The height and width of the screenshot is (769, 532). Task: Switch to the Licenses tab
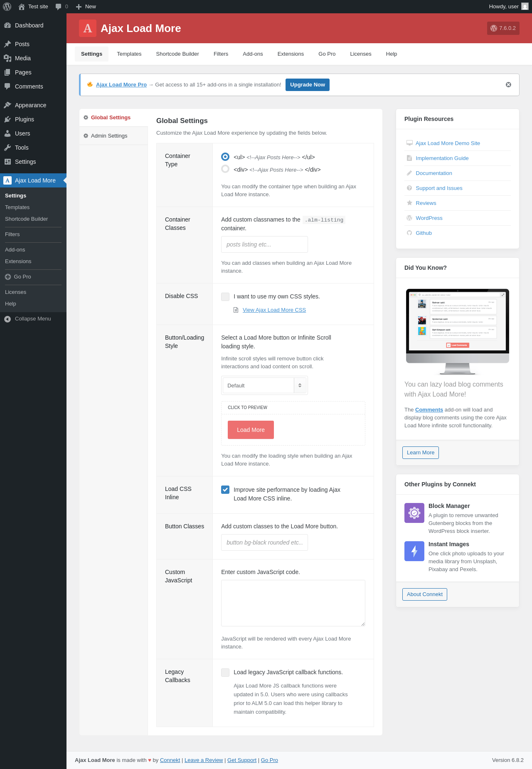point(360,54)
